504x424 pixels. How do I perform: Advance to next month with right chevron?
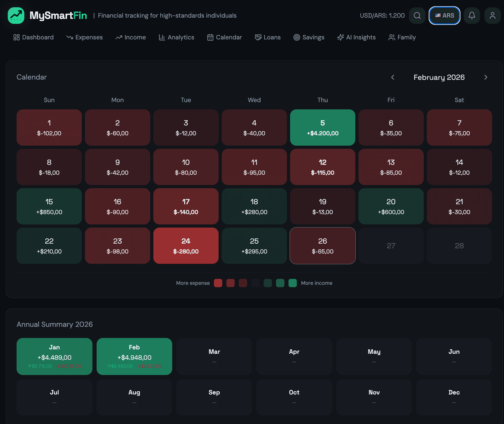pyautogui.click(x=486, y=77)
